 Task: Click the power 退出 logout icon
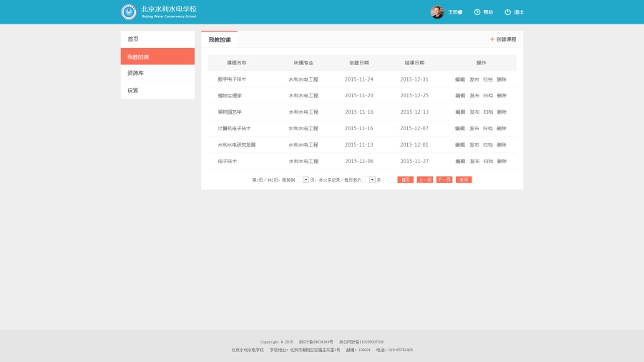(x=507, y=12)
